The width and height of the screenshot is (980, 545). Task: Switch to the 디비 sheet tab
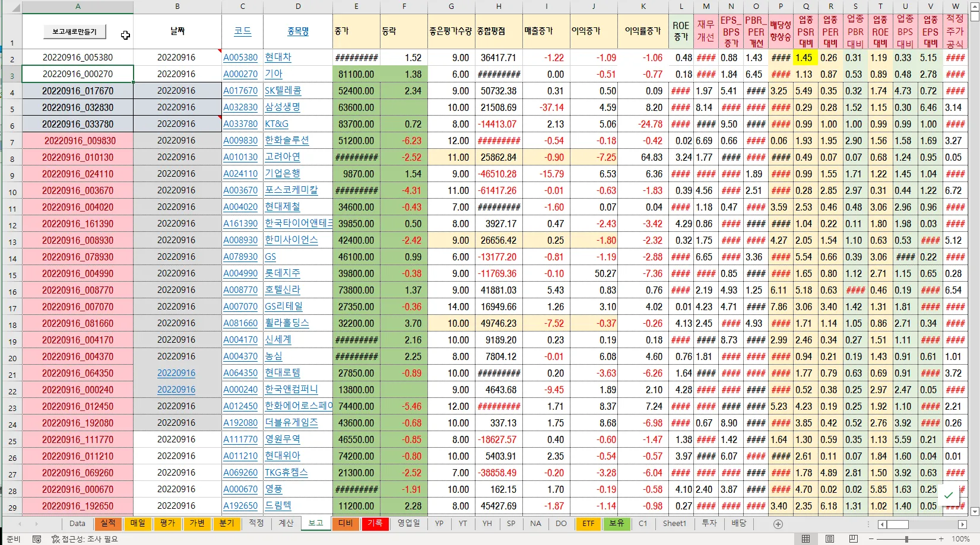345,524
